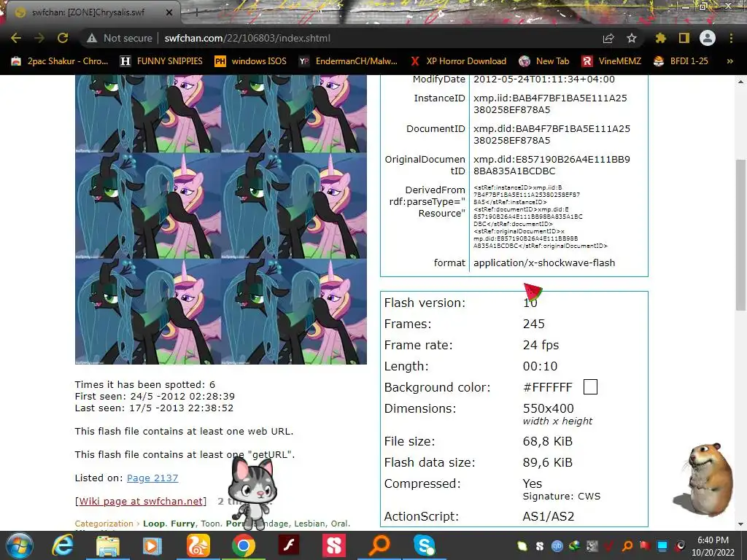Viewport: 747px width, 560px height.
Task: Click the scrollbar up arrow
Action: click(740, 82)
